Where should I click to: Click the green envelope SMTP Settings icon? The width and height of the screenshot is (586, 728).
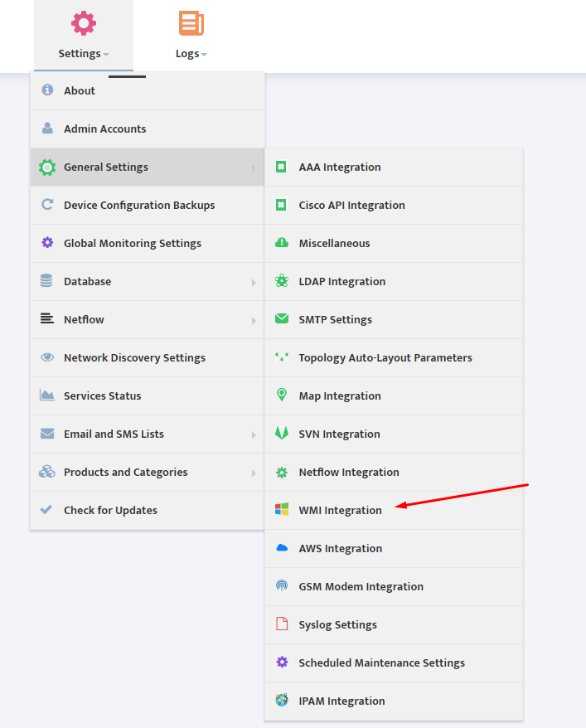tap(282, 318)
